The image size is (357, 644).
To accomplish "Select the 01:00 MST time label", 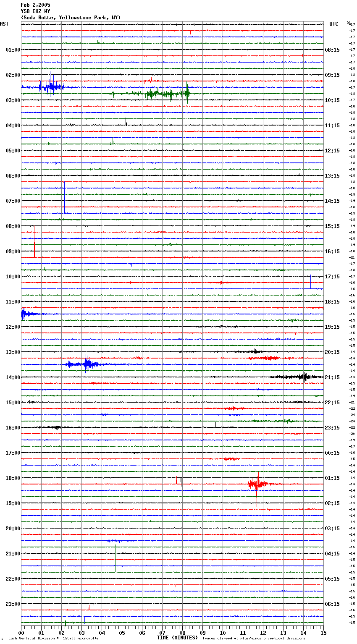I will tap(13, 50).
